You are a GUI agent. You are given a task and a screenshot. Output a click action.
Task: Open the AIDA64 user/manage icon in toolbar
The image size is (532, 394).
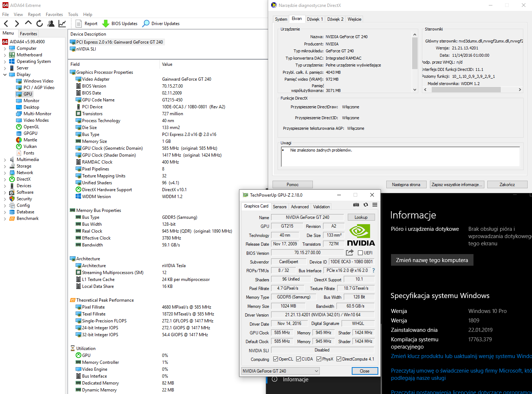51,24
